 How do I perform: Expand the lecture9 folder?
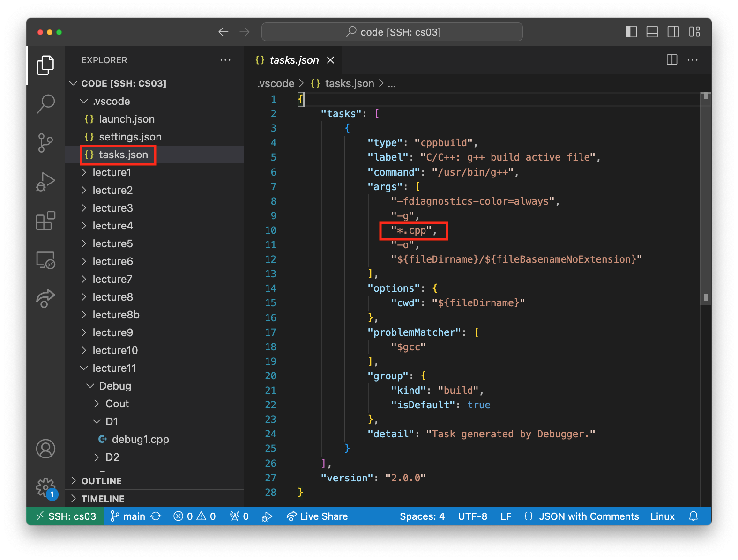pyautogui.click(x=155, y=332)
